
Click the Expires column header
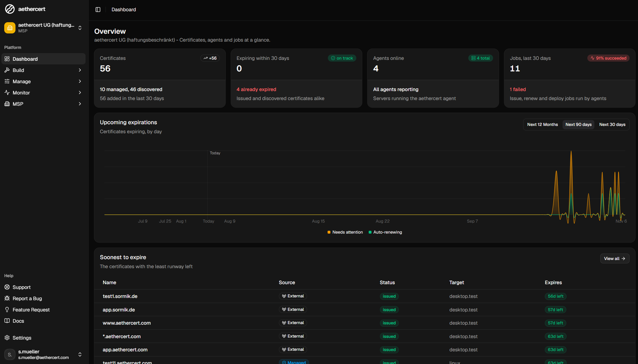[x=553, y=282]
